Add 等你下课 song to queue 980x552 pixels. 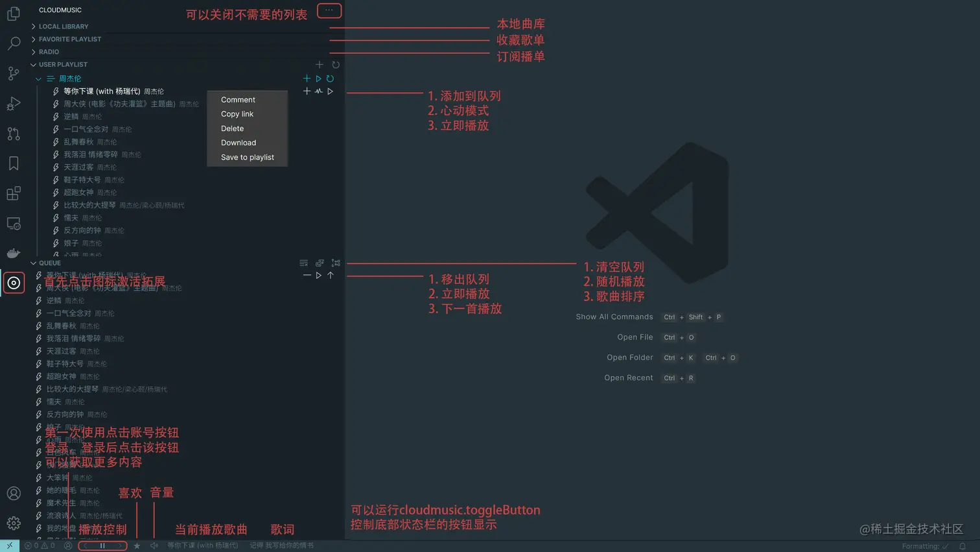(307, 91)
